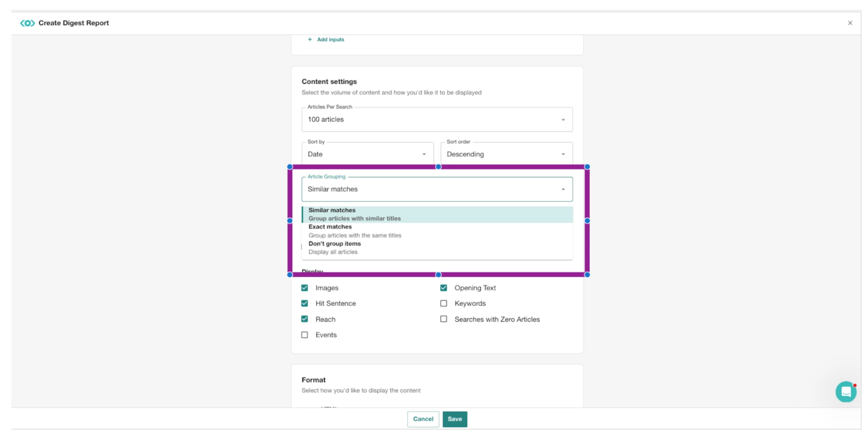Viewport: 868px width, 440px height.
Task: Click the Format section heading
Action: [x=314, y=380]
